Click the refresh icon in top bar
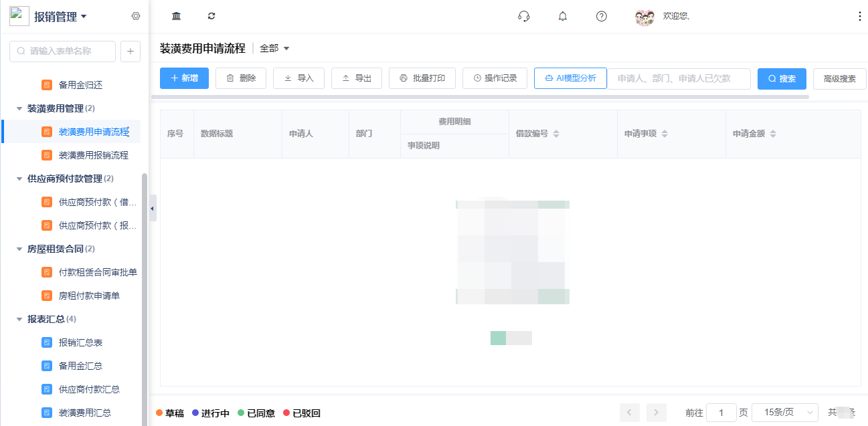 coord(211,16)
